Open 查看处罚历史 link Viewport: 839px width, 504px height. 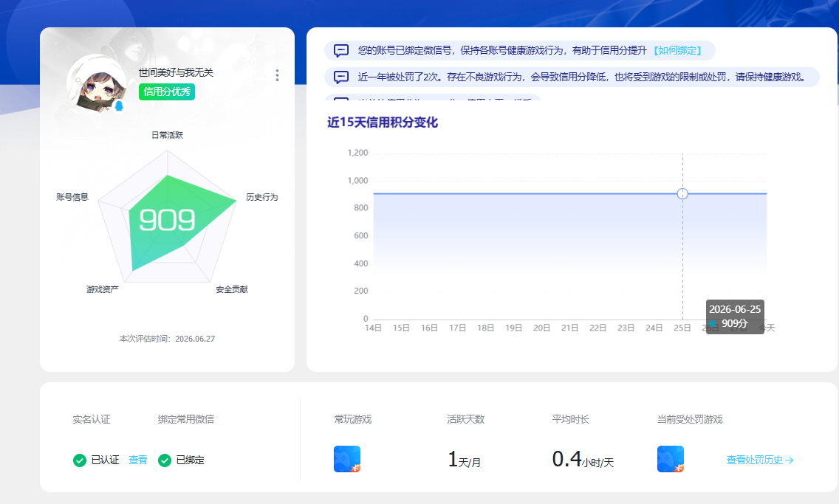760,460
